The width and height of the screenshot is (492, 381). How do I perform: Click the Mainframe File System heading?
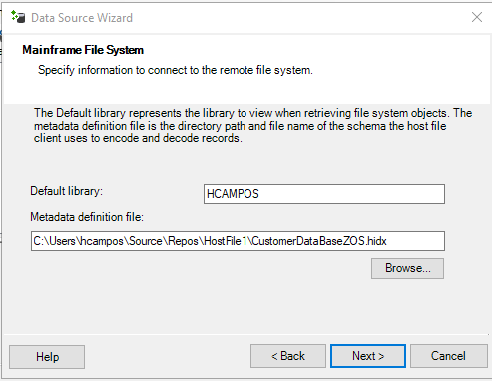[83, 50]
